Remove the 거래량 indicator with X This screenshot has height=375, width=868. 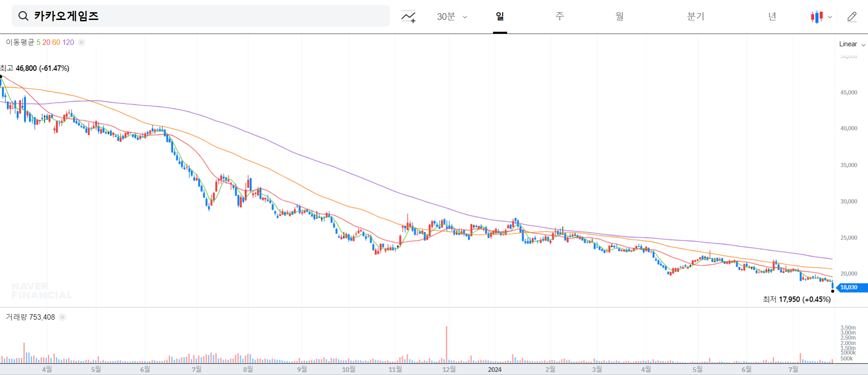tap(63, 317)
